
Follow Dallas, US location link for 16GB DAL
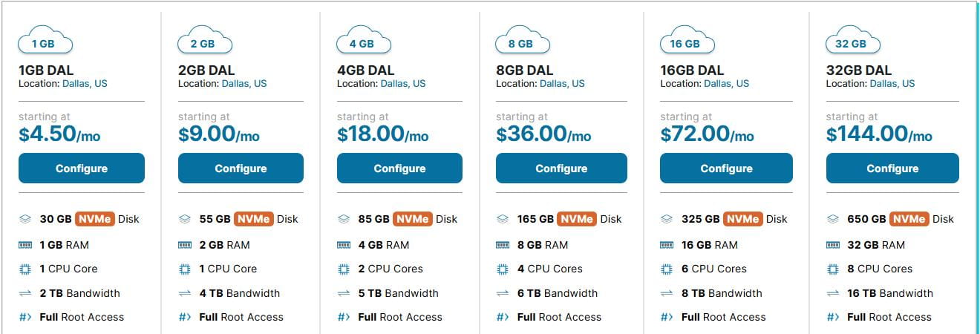click(726, 84)
